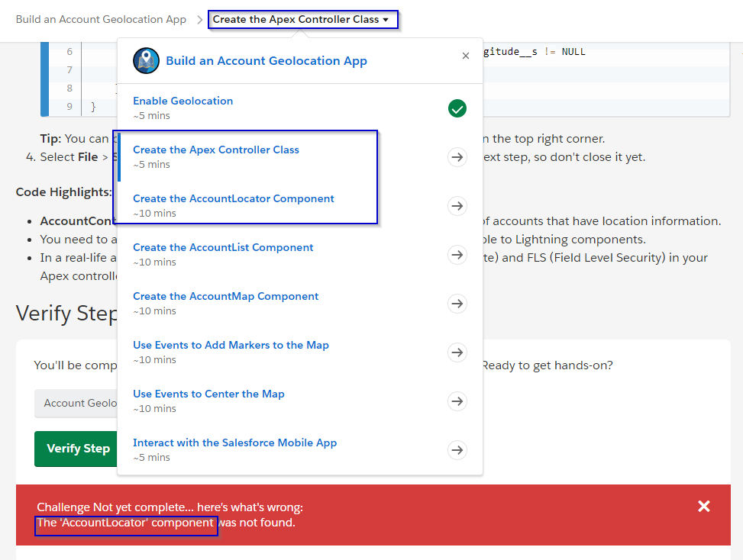Select the Create the AccountList Component step
Screen dimensions: 743x560
[223, 247]
